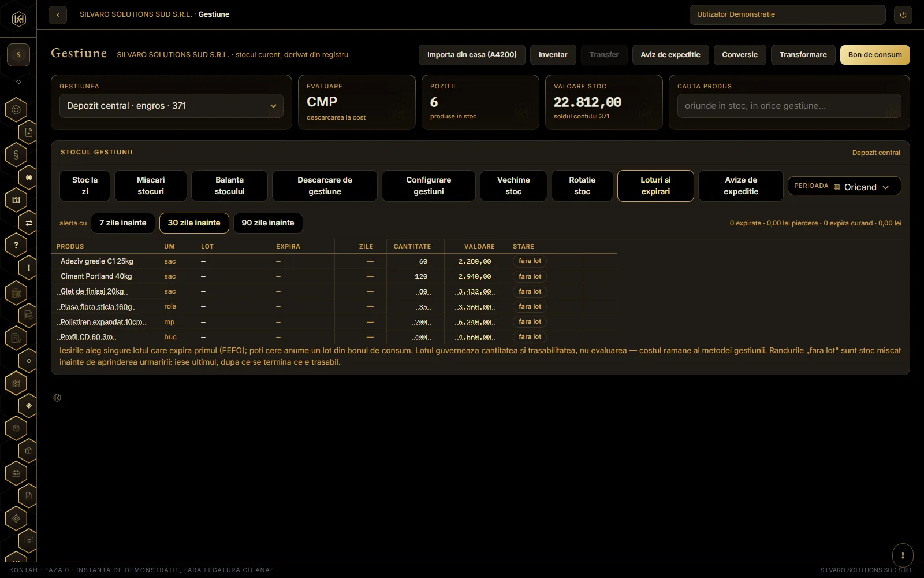The height and width of the screenshot is (578, 924).
Task: Go back with the top-left chevron
Action: click(x=58, y=15)
